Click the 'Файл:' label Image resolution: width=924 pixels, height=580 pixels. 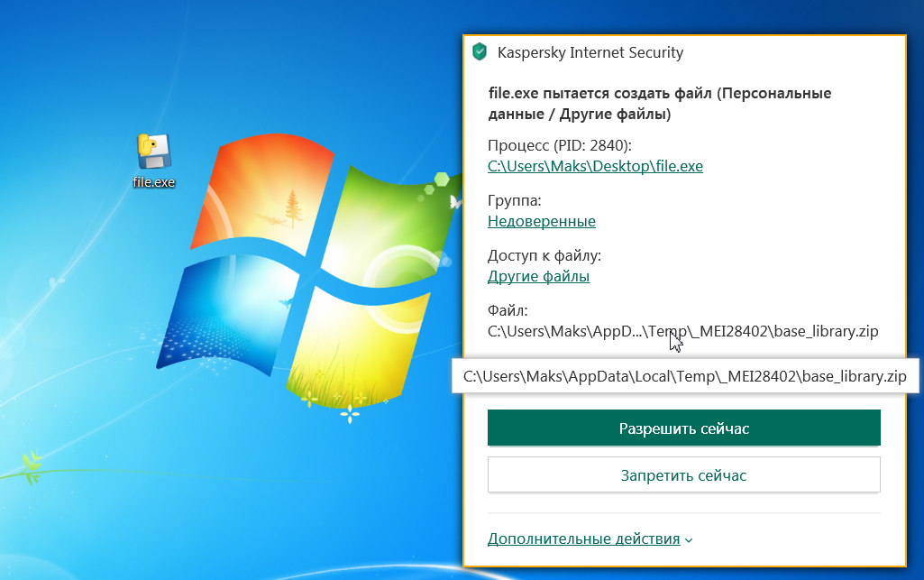pyautogui.click(x=508, y=310)
